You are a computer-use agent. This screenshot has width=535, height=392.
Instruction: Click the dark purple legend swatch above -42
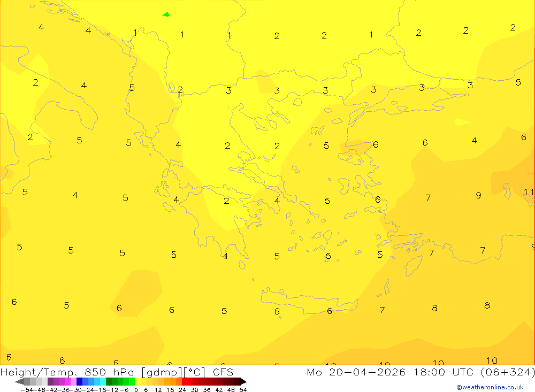(50, 382)
